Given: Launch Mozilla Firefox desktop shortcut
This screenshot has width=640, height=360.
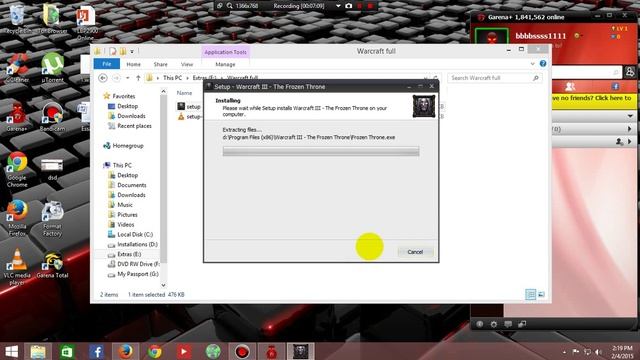Looking at the screenshot, I should [17, 218].
